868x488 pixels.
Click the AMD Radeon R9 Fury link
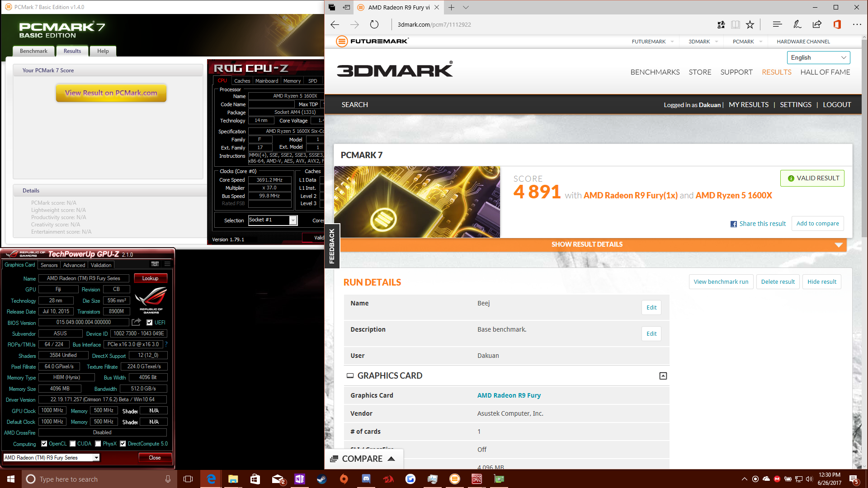tap(509, 395)
